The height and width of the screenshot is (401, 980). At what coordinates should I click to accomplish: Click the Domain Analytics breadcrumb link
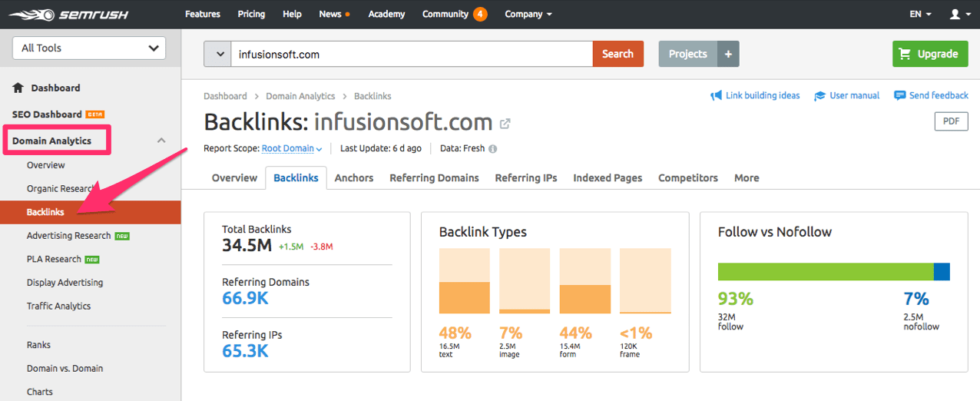click(300, 96)
